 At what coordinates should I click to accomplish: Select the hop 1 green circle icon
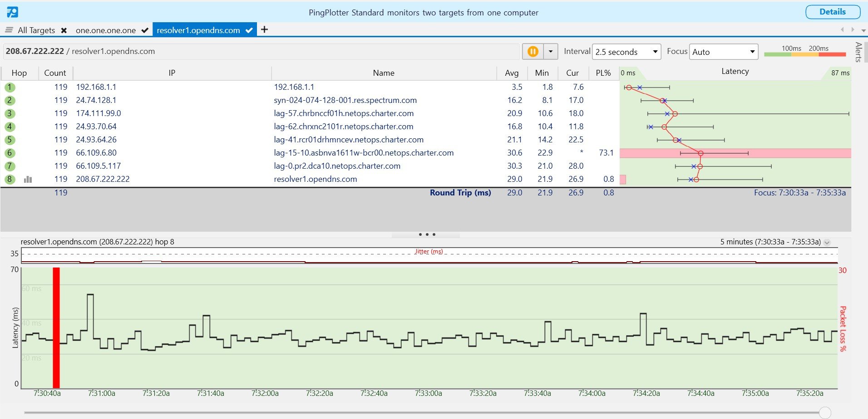point(10,88)
